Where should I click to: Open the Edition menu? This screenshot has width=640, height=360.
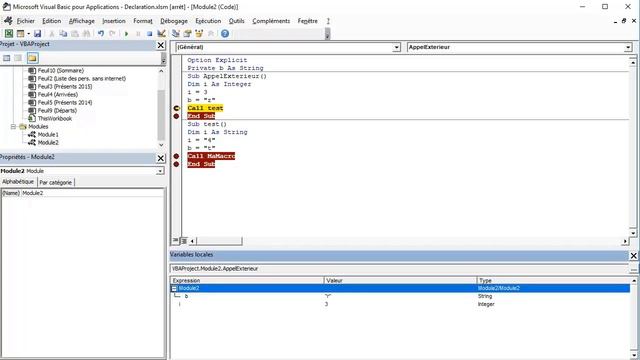(51, 21)
